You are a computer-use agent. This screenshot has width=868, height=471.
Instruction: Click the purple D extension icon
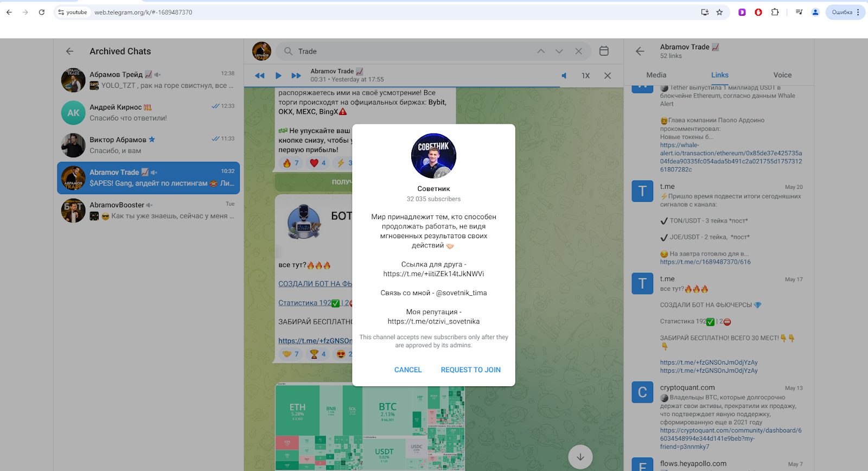[742, 12]
